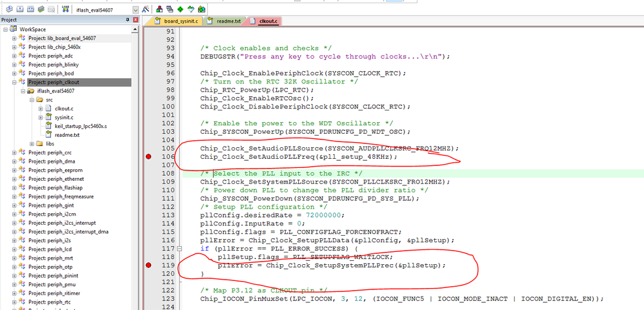The width and height of the screenshot is (644, 310).
Task: Collapse the src folder group
Action: tap(32, 100)
